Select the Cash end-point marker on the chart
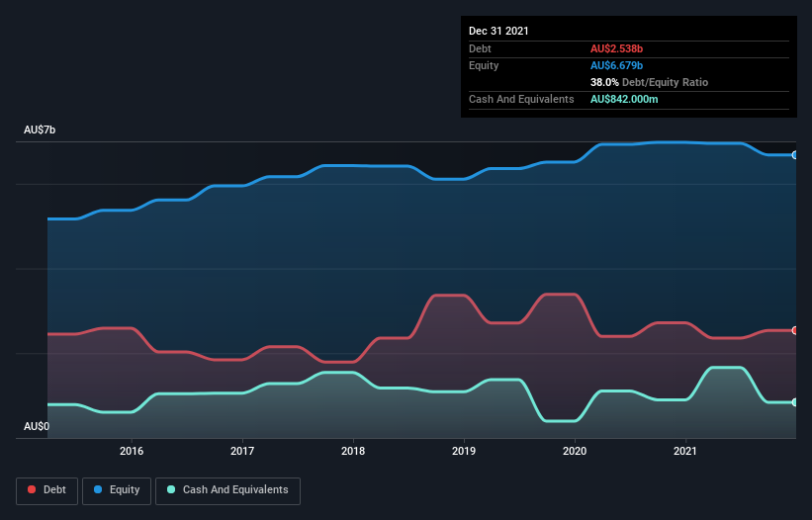This screenshot has width=812, height=520. pyautogui.click(x=795, y=402)
